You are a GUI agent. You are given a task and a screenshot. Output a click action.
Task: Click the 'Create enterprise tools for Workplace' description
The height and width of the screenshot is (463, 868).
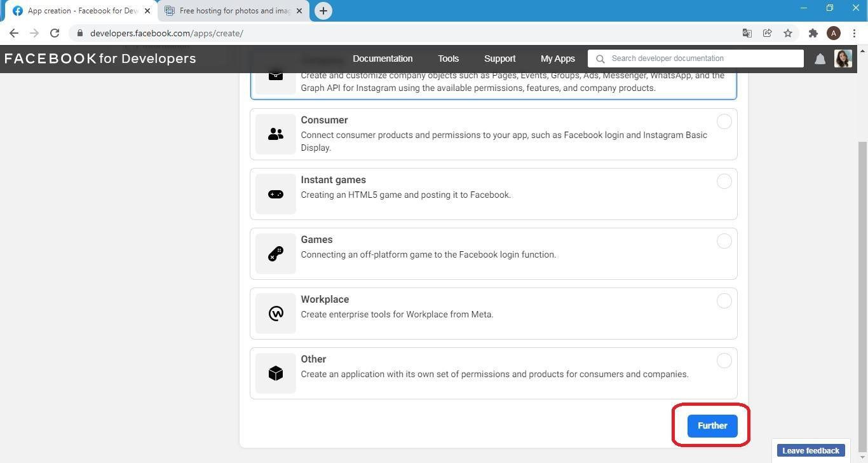[397, 314]
